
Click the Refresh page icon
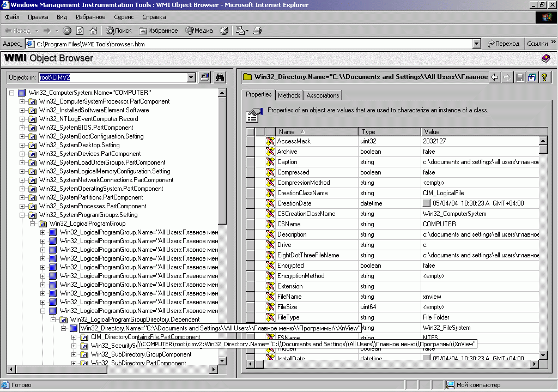(80, 31)
